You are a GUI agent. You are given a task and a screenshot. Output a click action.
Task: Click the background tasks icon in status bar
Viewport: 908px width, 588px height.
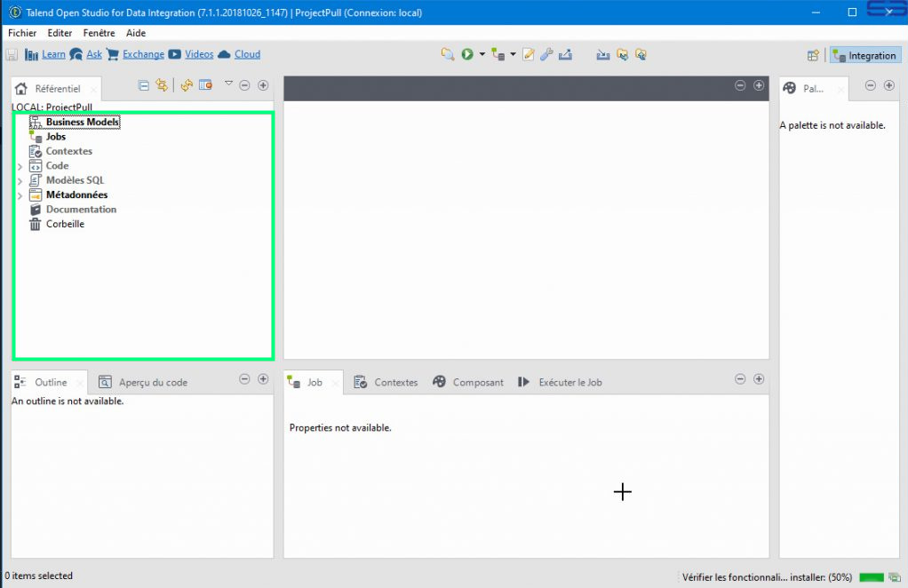point(895,577)
